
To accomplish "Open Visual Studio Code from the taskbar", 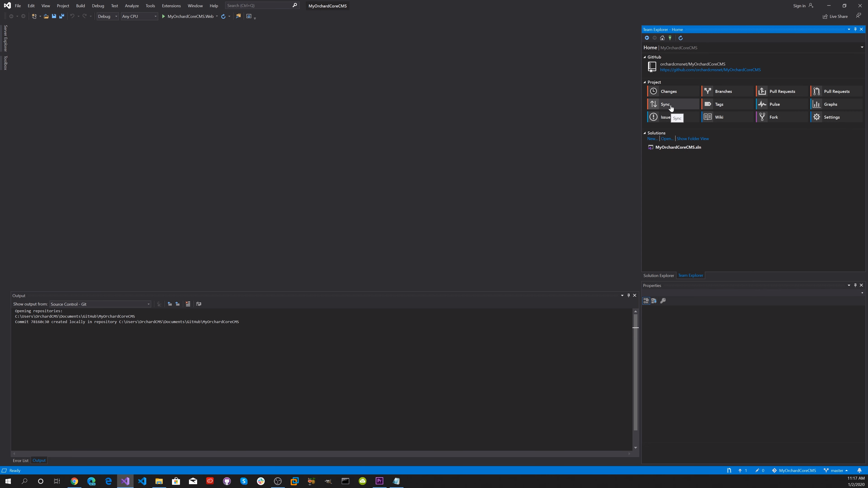I will 142,481.
